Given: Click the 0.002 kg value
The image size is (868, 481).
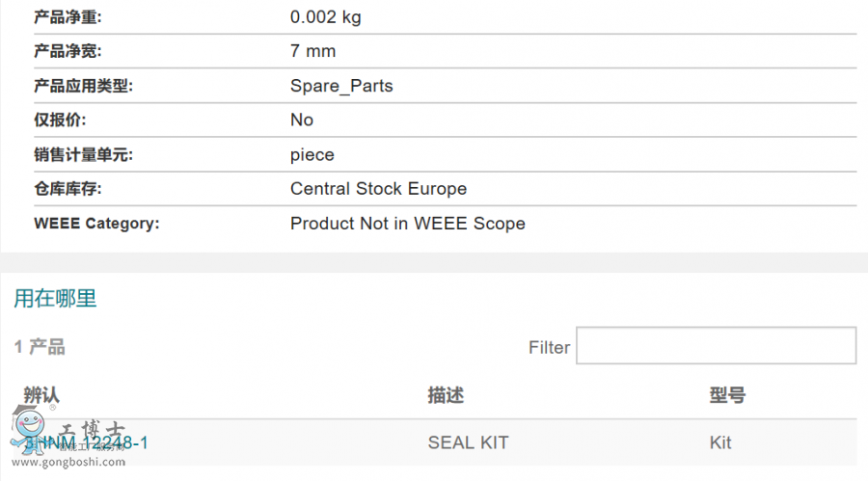Looking at the screenshot, I should tap(326, 16).
